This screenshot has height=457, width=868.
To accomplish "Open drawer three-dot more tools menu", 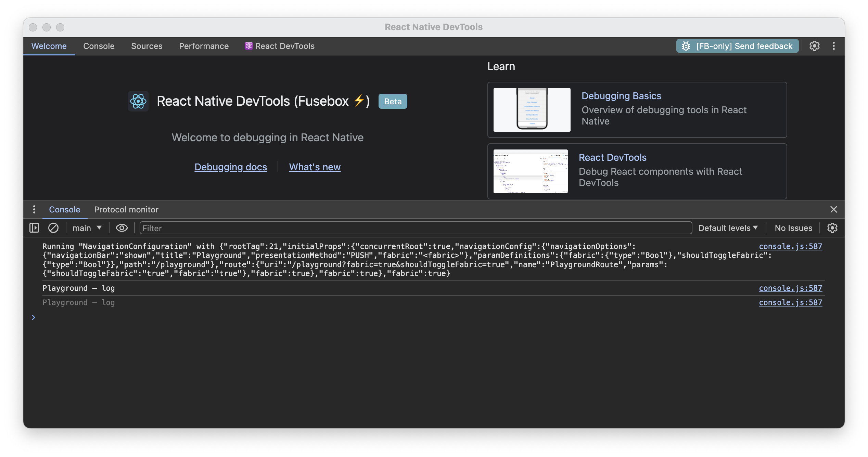I will (34, 209).
